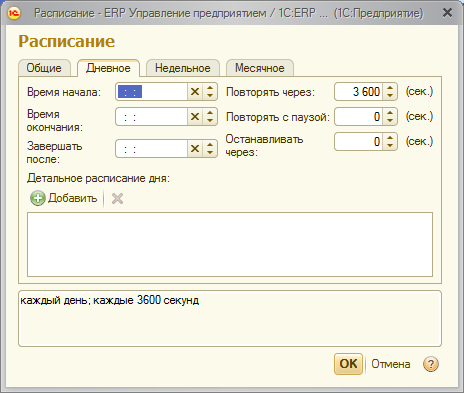464x393 pixels.
Task: Click the Повторять с паузой field
Action: (359, 117)
